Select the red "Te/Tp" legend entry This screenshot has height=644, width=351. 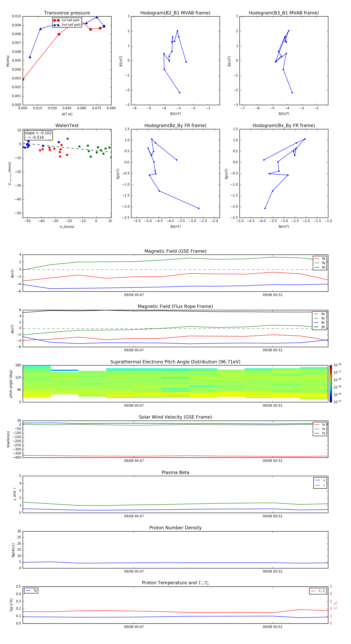pos(318,591)
